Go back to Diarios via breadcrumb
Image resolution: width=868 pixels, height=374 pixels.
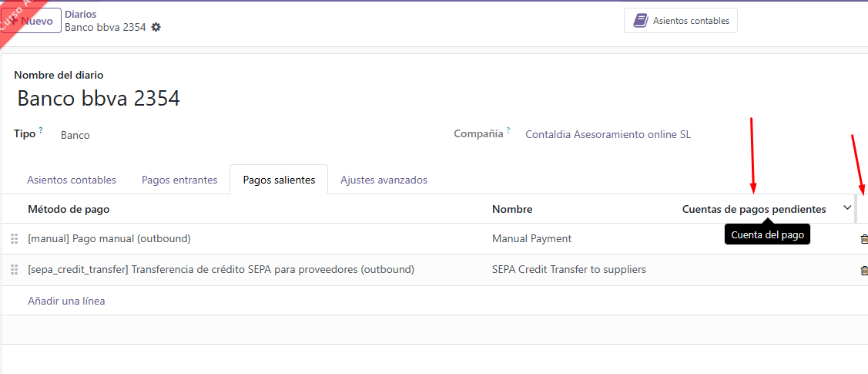(80, 14)
